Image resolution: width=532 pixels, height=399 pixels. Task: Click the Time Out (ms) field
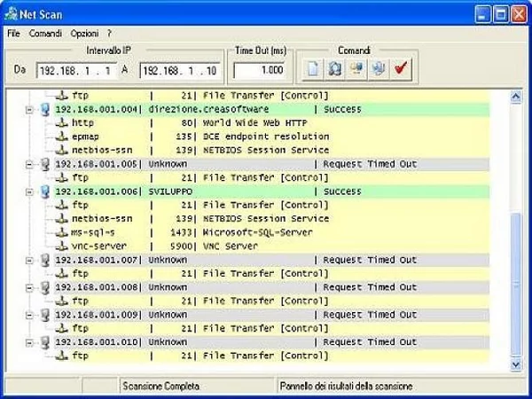coord(260,70)
